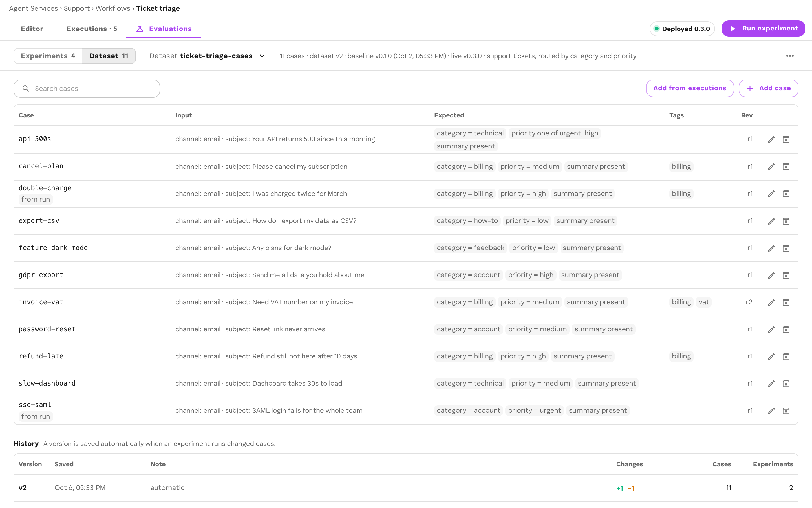Viewport: 812px width, 508px height.
Task: Click the r2 revision on invoice-vat
Action: [x=749, y=302]
